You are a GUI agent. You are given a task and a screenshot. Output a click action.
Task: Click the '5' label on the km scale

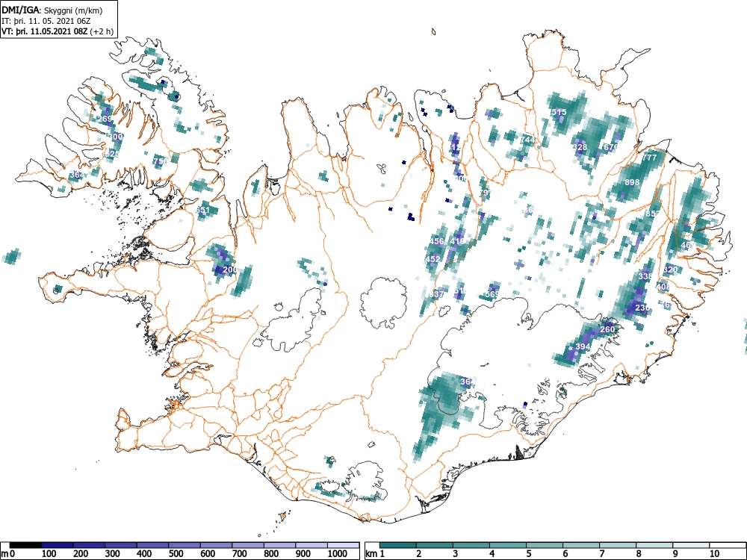pyautogui.click(x=528, y=554)
